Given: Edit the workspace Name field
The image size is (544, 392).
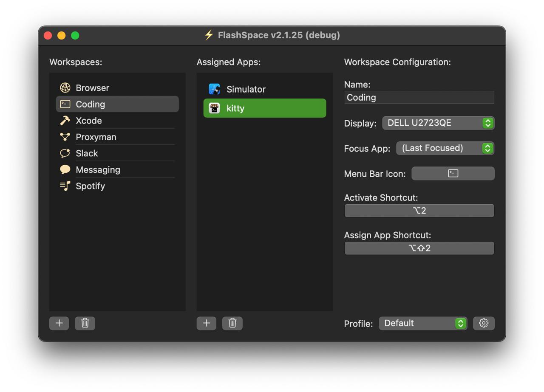Looking at the screenshot, I should coord(419,97).
